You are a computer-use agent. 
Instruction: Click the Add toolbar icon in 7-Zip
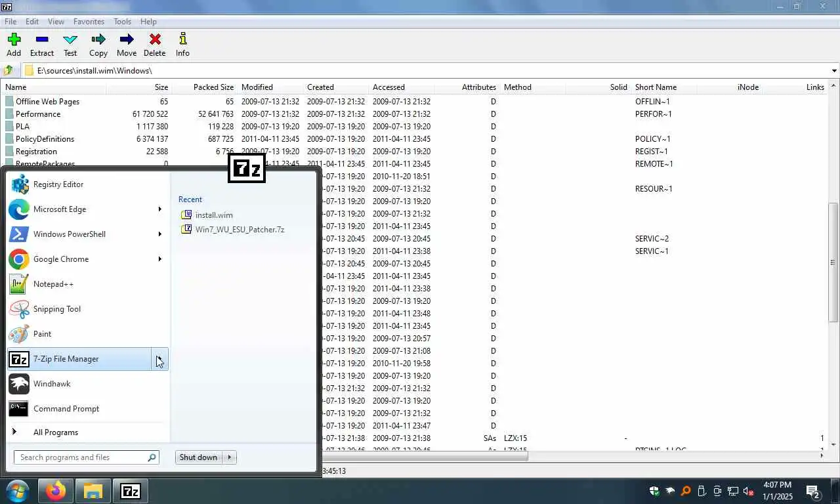click(x=14, y=45)
